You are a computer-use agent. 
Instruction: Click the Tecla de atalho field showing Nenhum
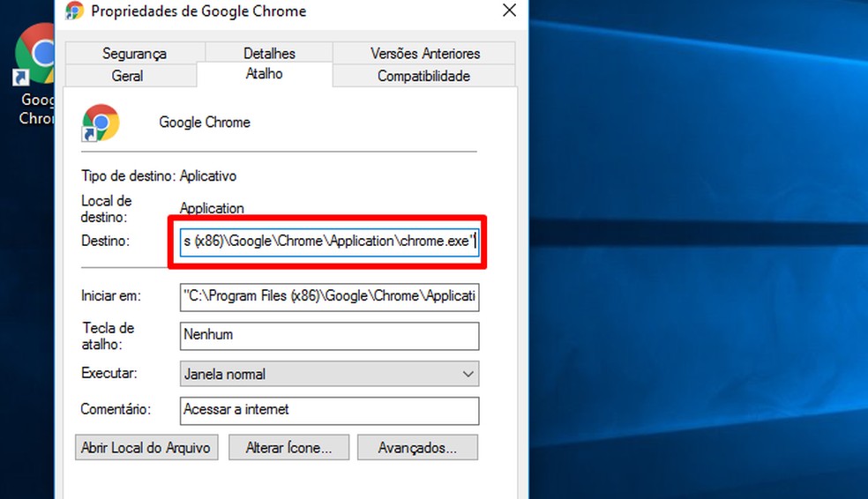329,336
